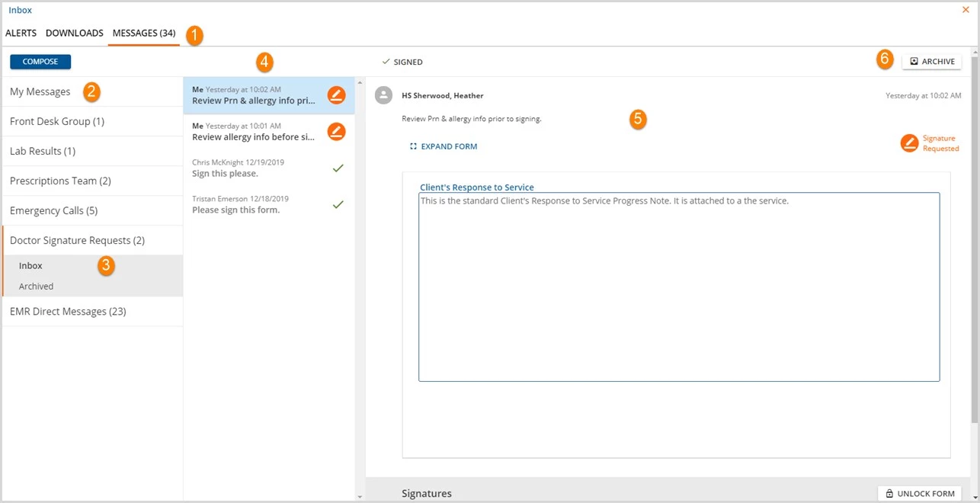Viewport: 980px width, 503px height.
Task: Open the Lab Results (1) folder
Action: pyautogui.click(x=92, y=151)
